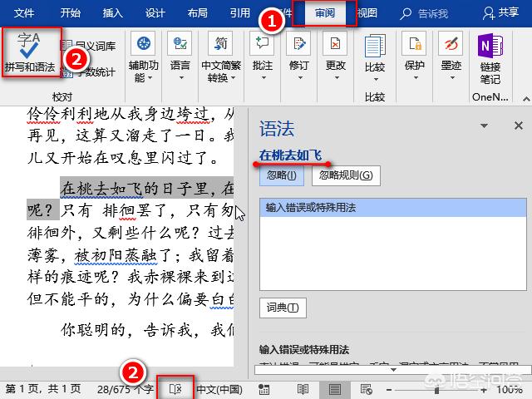Run Spelling & Grammar (拼写和语法) check

click(x=30, y=52)
